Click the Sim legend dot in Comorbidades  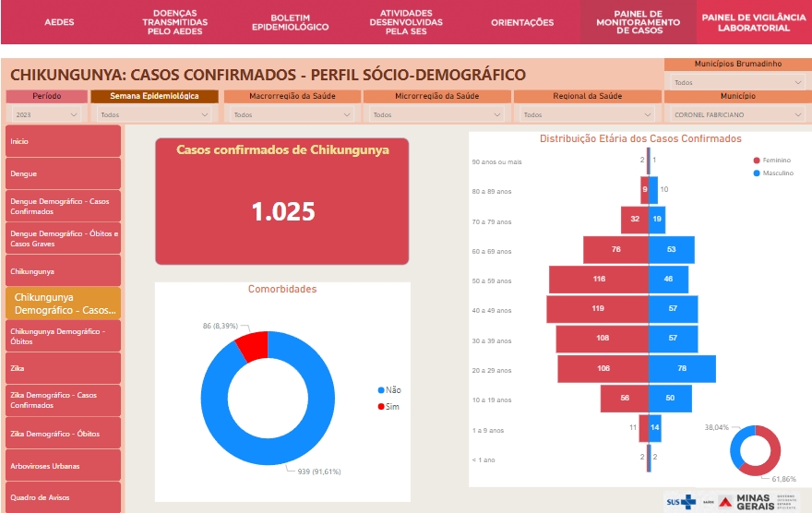pyautogui.click(x=380, y=407)
